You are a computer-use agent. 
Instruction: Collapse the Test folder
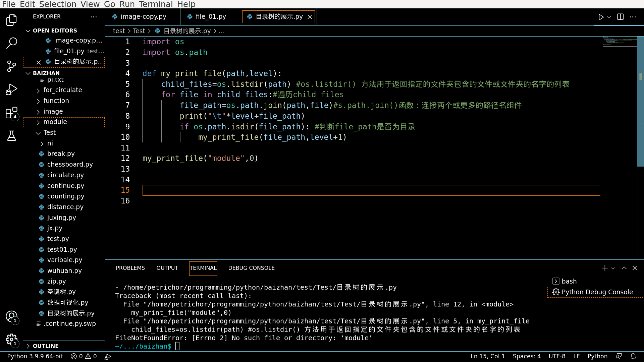(x=64, y=132)
